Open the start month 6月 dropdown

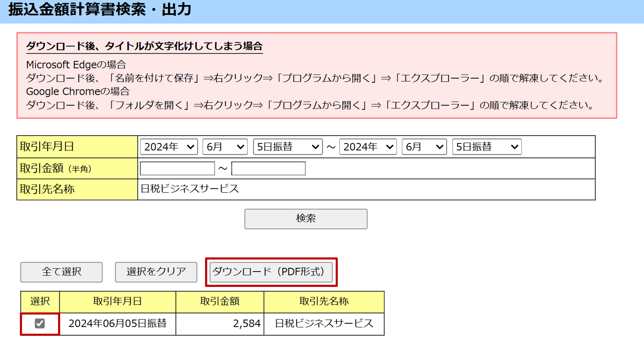[225, 147]
